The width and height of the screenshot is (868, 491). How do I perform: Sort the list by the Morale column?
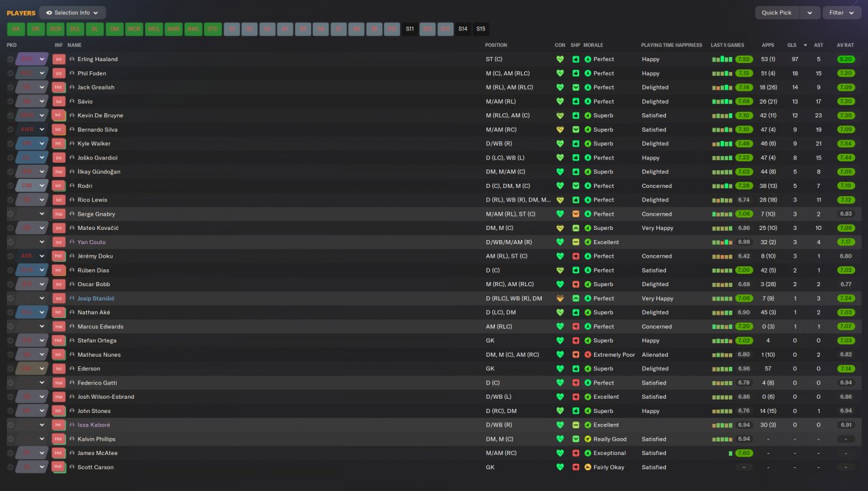click(593, 45)
